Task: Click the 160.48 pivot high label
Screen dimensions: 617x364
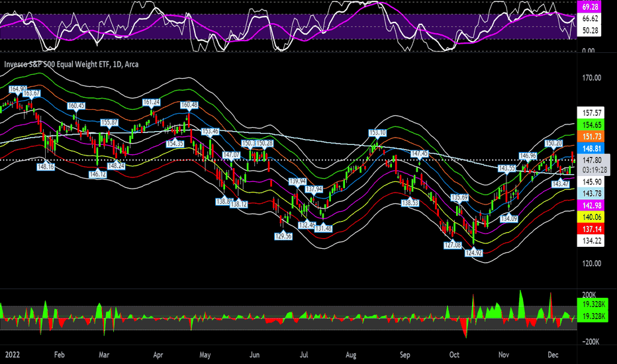Action: point(189,105)
